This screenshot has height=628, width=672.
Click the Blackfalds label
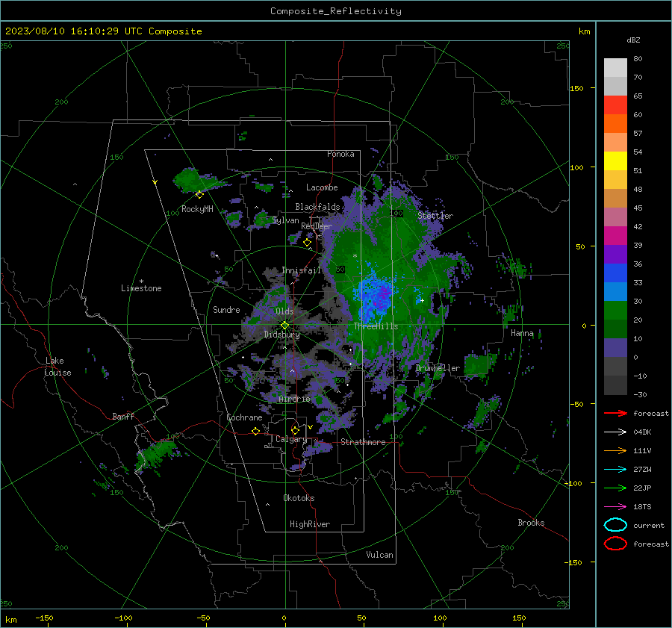point(317,207)
